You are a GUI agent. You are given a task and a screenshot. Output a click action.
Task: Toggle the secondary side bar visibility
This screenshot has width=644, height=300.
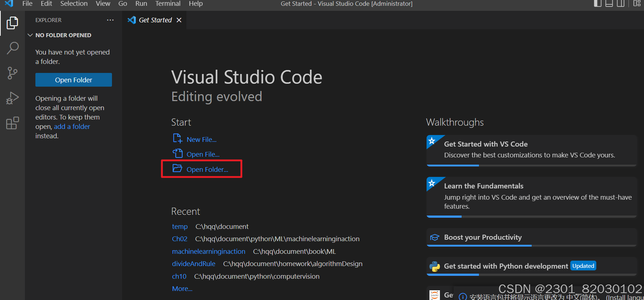(x=621, y=4)
